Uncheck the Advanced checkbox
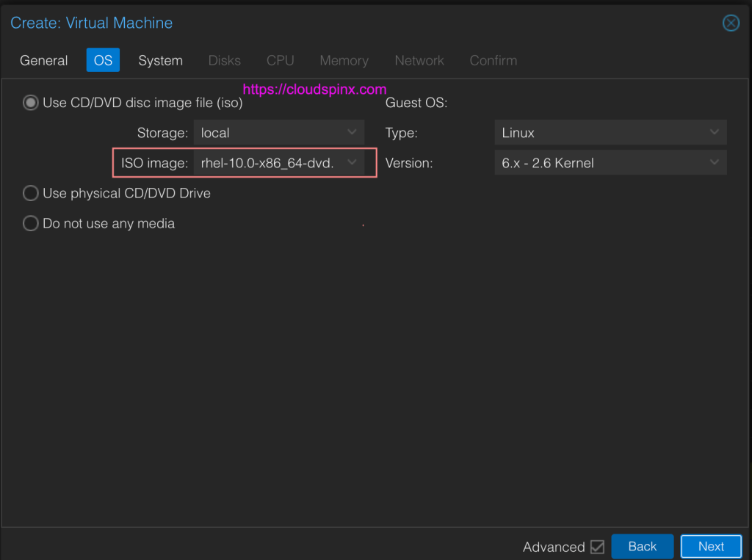Screen dimensions: 752x560 point(600,546)
